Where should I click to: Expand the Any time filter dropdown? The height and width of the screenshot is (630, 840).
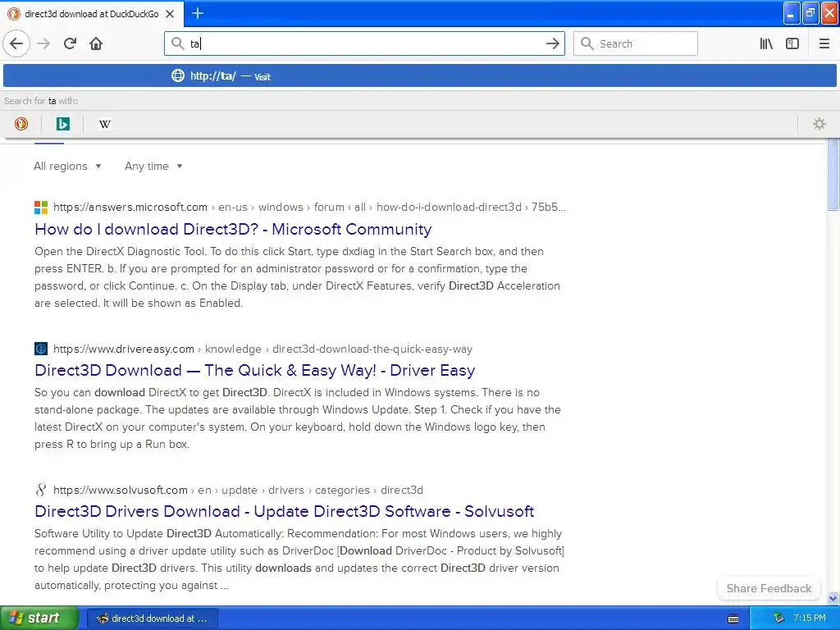(x=153, y=166)
